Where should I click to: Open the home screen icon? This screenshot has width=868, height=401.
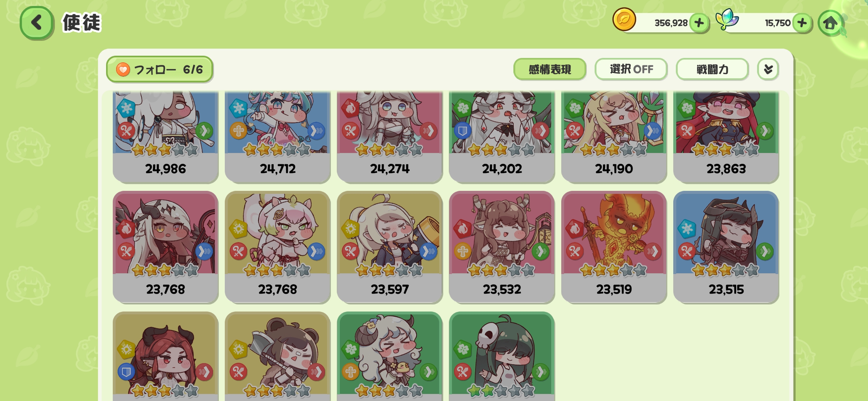[x=831, y=23]
